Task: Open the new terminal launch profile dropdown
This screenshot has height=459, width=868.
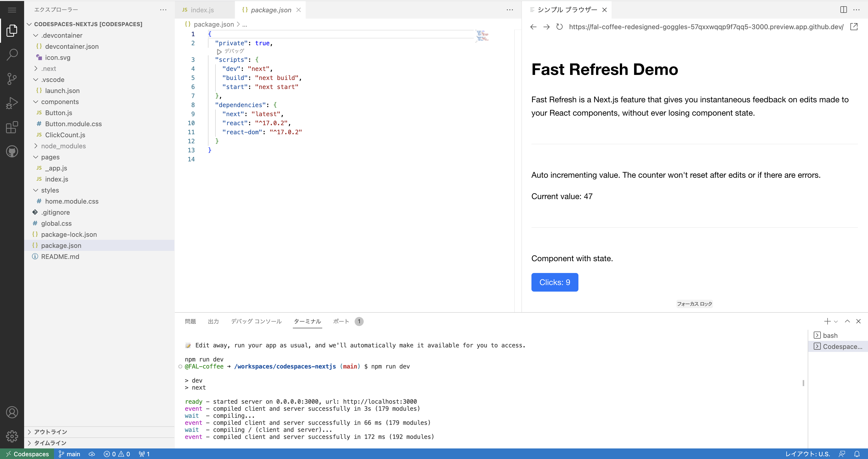Action: coord(836,322)
